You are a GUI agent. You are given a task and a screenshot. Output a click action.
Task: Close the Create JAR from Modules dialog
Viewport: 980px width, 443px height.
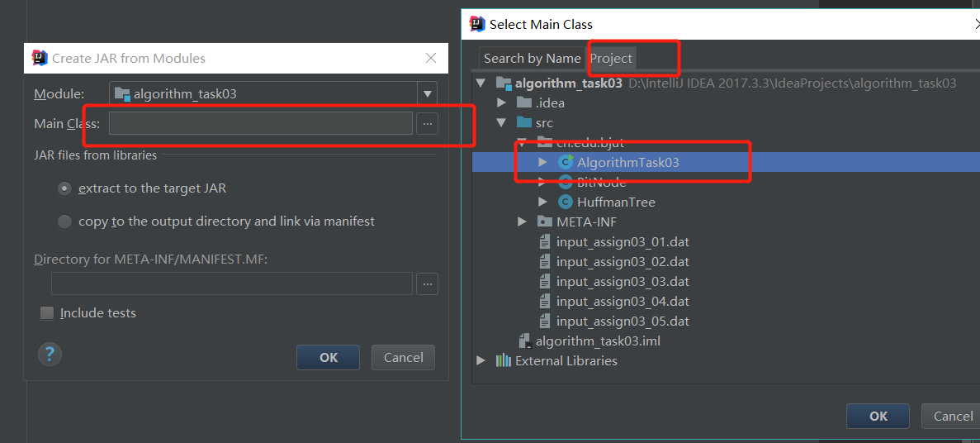(x=431, y=58)
